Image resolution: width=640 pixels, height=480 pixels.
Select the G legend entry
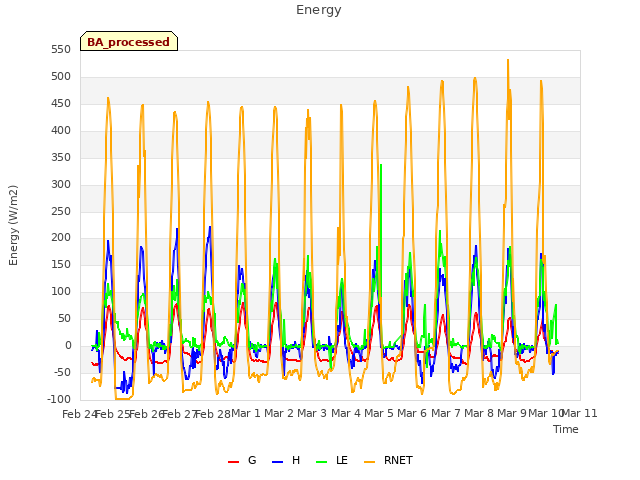(242, 461)
